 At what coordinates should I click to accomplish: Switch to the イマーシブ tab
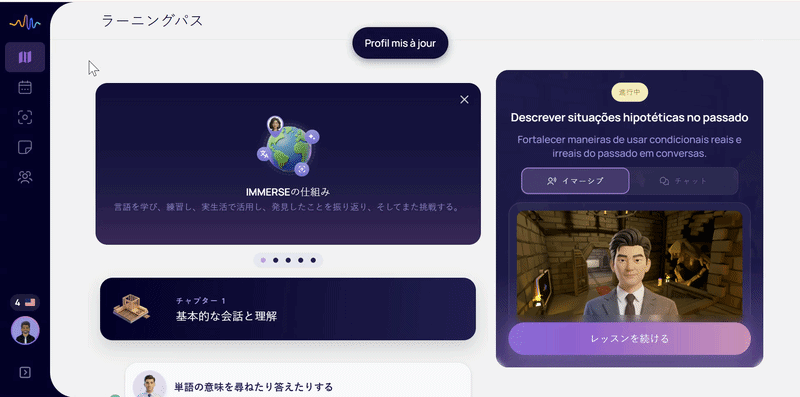(x=575, y=181)
